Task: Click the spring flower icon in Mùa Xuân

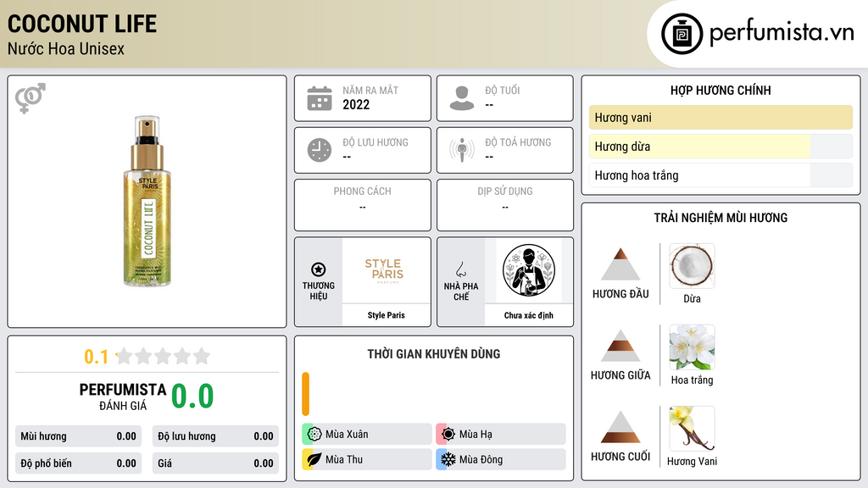Action: coord(314,434)
